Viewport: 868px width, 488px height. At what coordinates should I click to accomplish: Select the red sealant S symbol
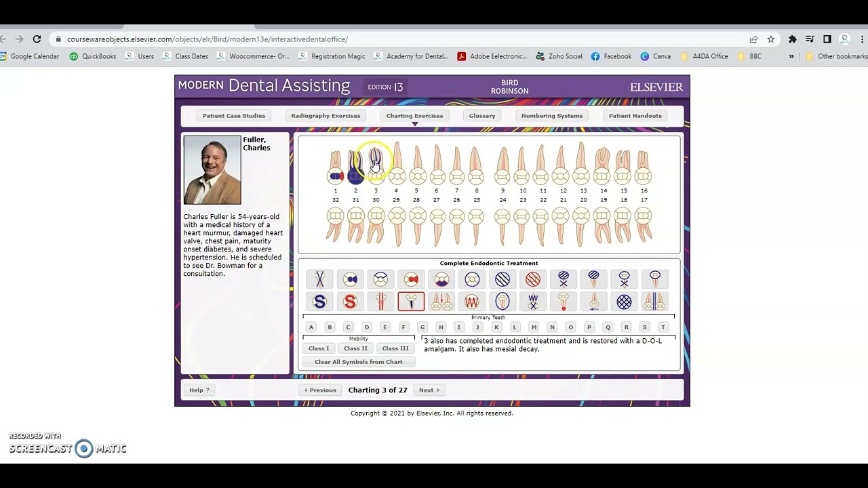[350, 302]
